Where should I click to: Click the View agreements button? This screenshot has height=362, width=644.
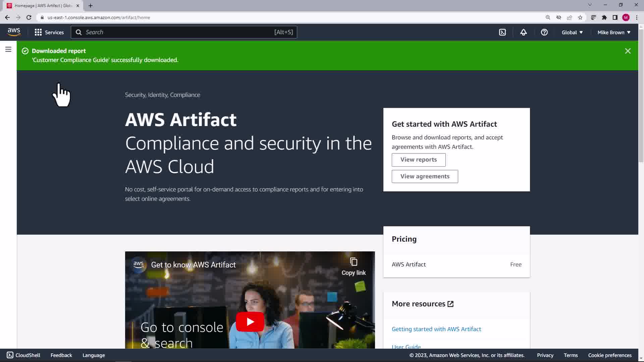click(425, 176)
